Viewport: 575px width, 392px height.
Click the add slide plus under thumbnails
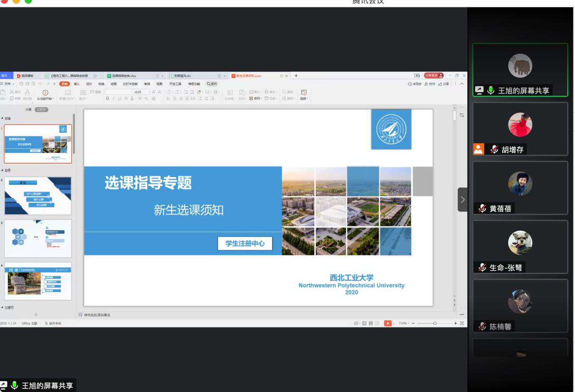click(36, 314)
